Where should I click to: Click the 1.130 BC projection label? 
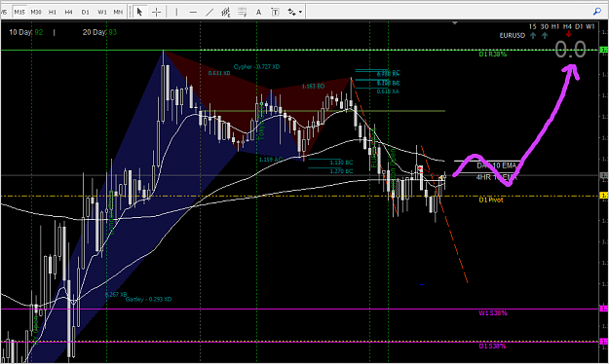pos(341,163)
